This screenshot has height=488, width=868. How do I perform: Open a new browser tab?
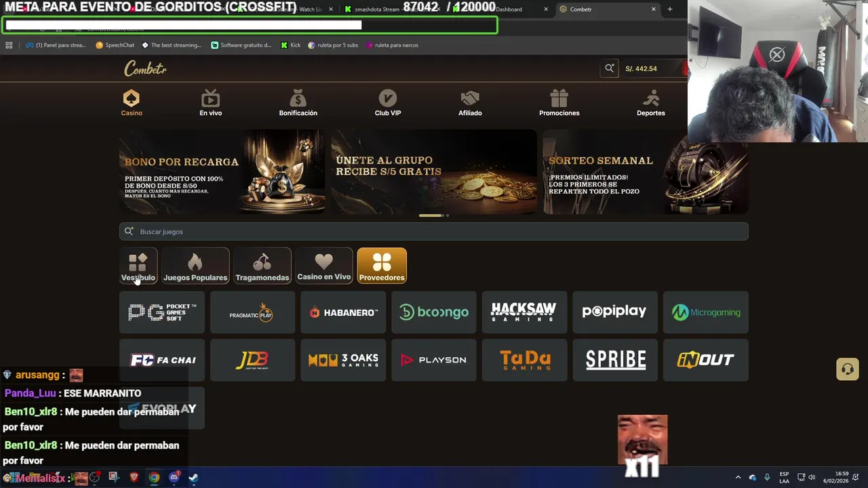pyautogui.click(x=669, y=9)
